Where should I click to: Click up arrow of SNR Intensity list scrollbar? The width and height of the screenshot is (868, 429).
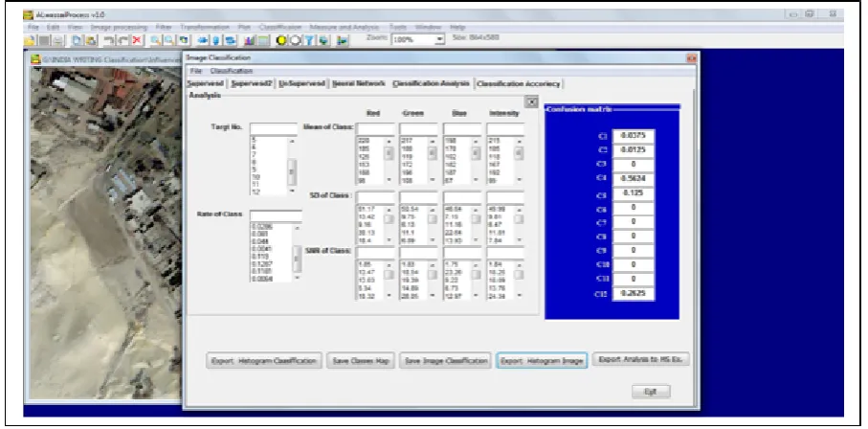point(520,265)
